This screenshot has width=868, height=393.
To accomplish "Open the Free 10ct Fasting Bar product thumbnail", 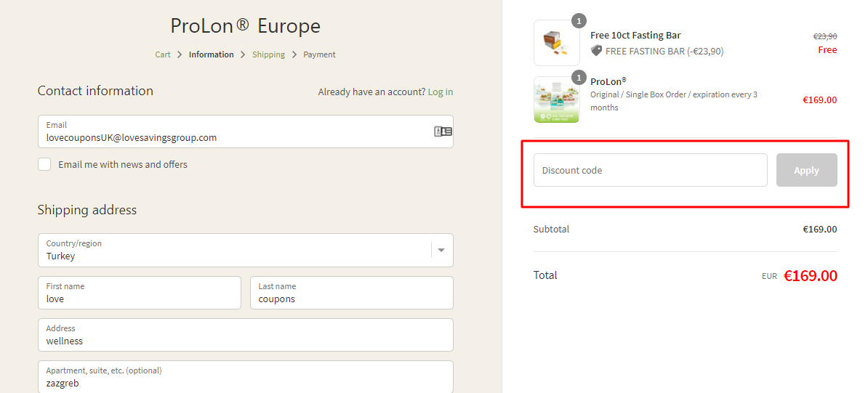I will click(x=556, y=43).
